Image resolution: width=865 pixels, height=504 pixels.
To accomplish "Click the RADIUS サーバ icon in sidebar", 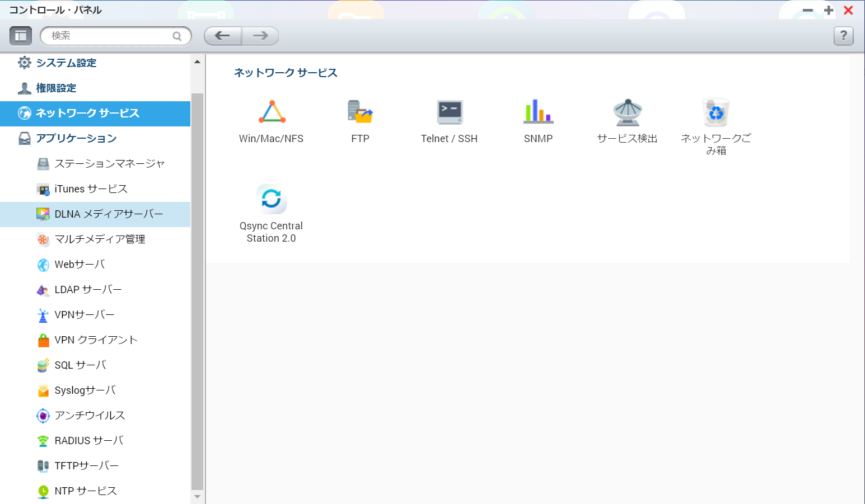I will (x=43, y=441).
